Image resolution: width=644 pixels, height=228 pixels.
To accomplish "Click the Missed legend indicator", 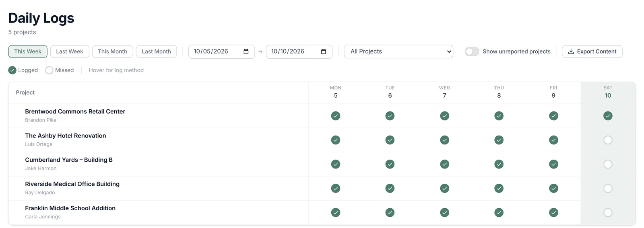I will [x=49, y=70].
